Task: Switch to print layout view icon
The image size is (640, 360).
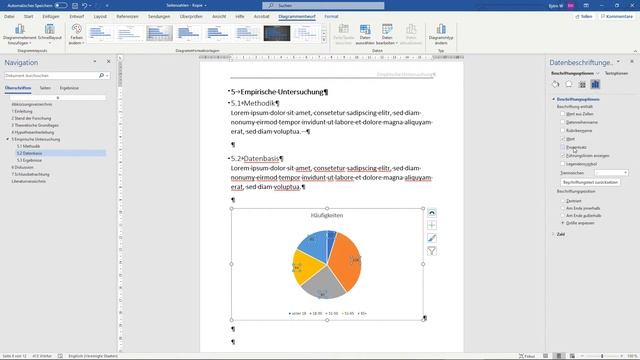Action: (559, 356)
